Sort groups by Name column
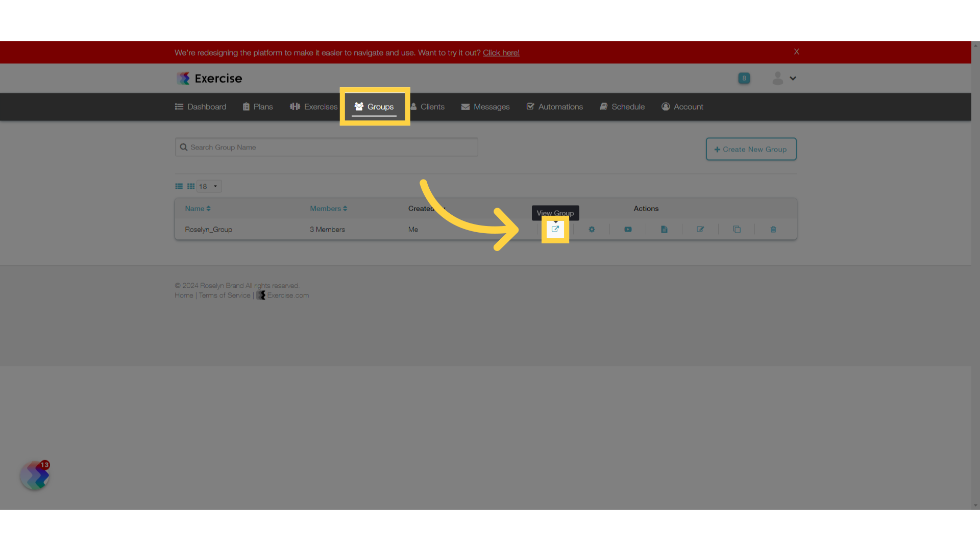 coord(198,209)
